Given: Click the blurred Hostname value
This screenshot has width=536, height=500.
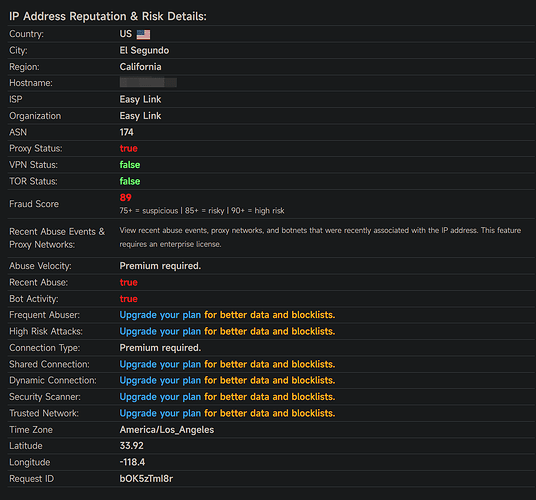Looking at the screenshot, I should tap(148, 83).
